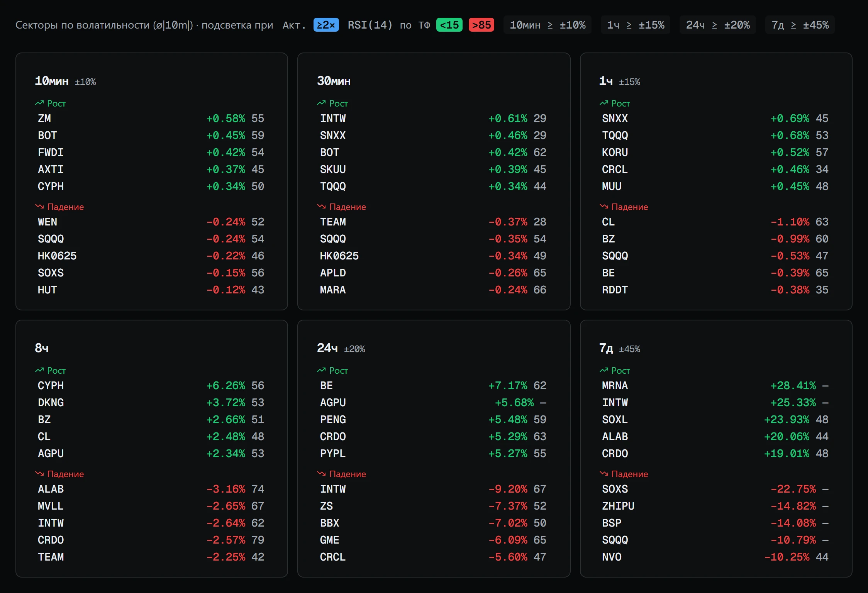Viewport: 868px width, 593px height.
Task: Select the 24ч ≥ ±20% threshold chip
Action: click(x=718, y=25)
